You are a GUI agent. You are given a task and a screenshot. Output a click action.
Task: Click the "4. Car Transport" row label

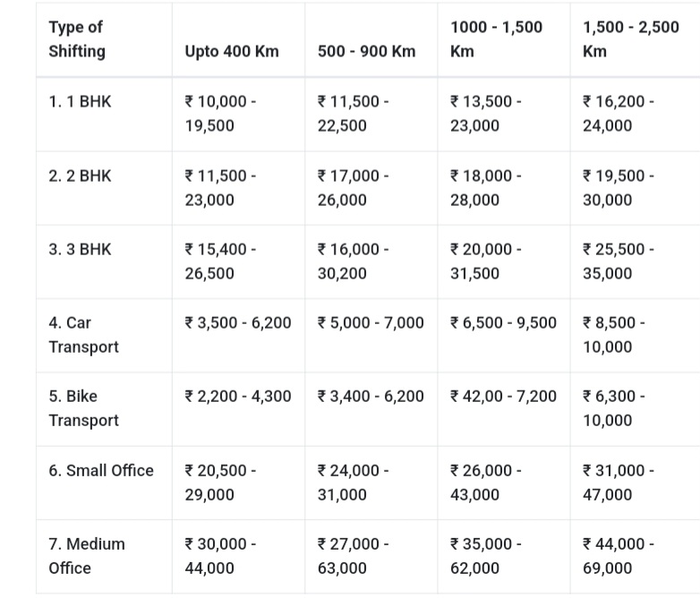click(83, 334)
